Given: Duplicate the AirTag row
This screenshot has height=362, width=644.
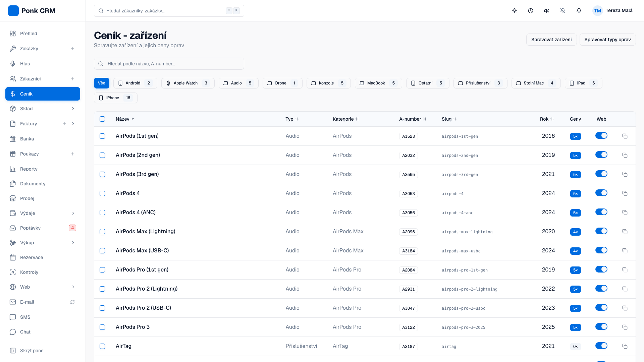Looking at the screenshot, I should (x=625, y=346).
